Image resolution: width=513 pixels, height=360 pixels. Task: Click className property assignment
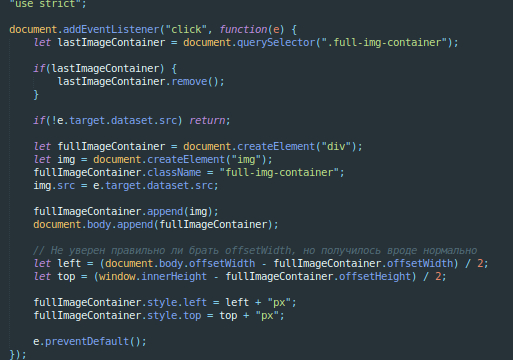pyautogui.click(x=189, y=173)
